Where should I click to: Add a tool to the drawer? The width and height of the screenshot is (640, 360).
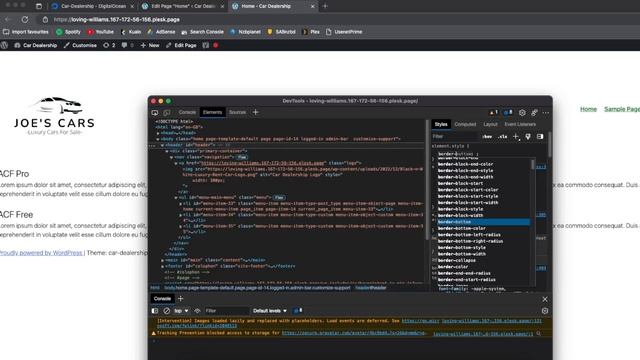[180, 299]
